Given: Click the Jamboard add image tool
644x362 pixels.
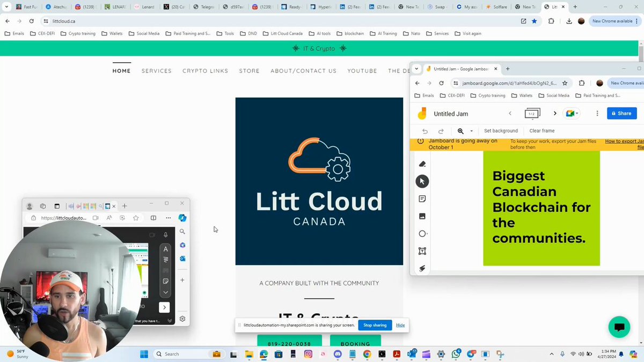Looking at the screenshot, I should [x=422, y=216].
